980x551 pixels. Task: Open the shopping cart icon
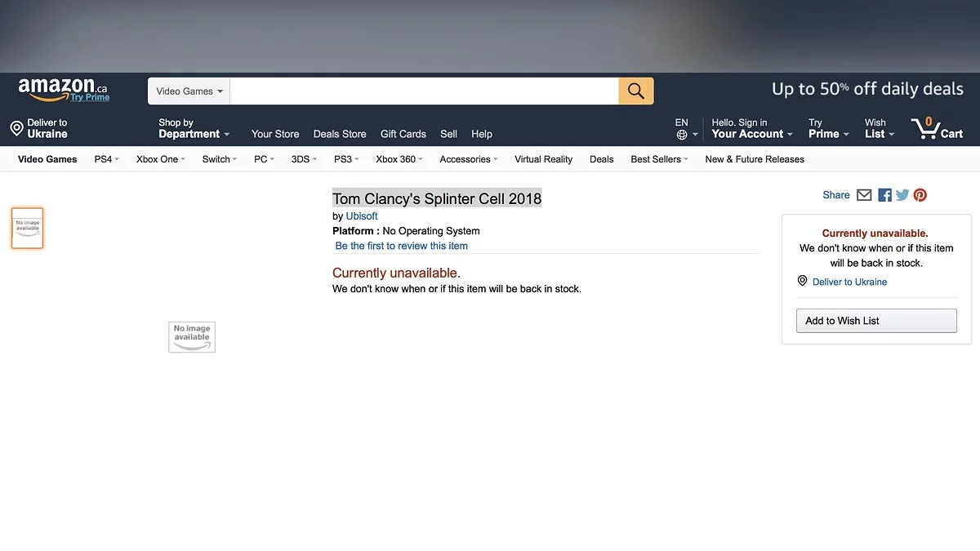tap(938, 128)
